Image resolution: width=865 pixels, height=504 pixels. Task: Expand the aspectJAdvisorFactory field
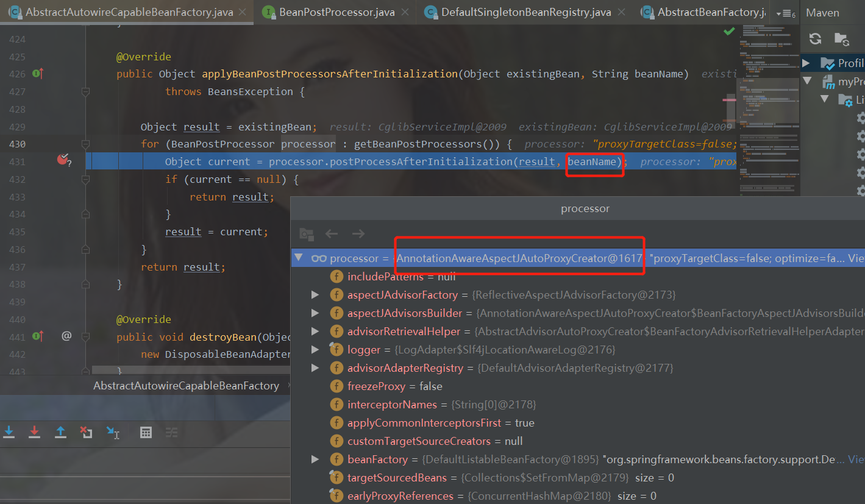(315, 295)
